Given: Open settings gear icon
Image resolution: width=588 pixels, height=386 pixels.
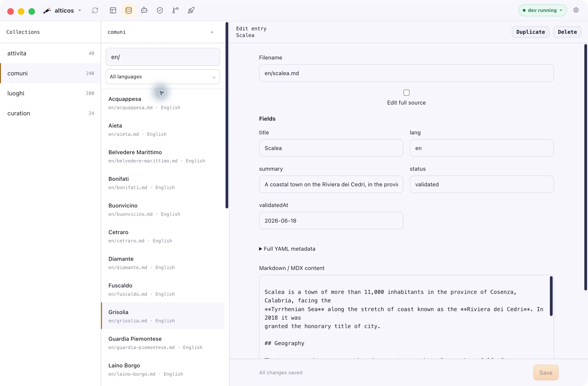Looking at the screenshot, I should pyautogui.click(x=576, y=10).
